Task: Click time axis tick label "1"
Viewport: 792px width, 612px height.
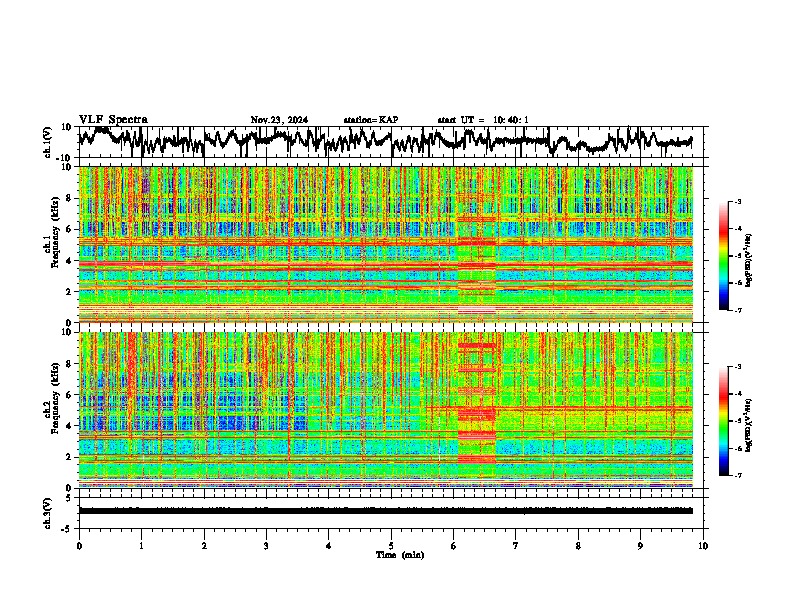Action: click(141, 546)
